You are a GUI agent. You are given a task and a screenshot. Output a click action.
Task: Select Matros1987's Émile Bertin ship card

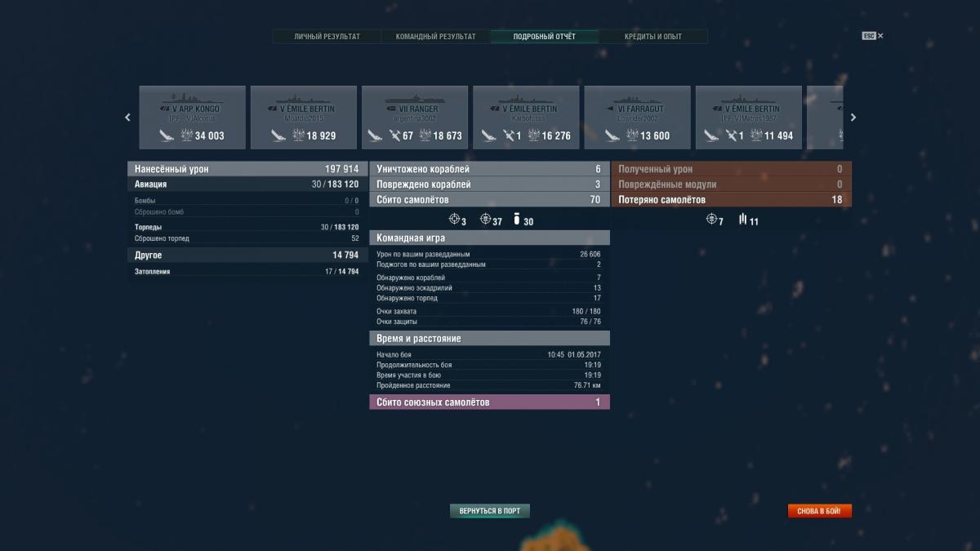pyautogui.click(x=748, y=117)
